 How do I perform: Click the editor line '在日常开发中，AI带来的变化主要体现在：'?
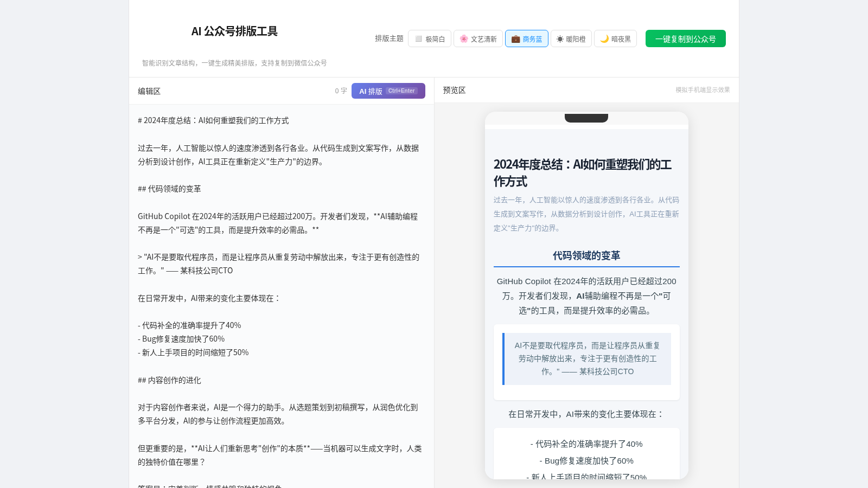(209, 298)
